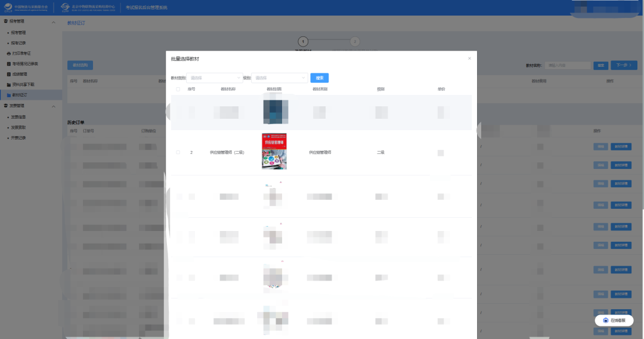
Task: Click the document icon beside 成绩管理
Action: point(8,75)
